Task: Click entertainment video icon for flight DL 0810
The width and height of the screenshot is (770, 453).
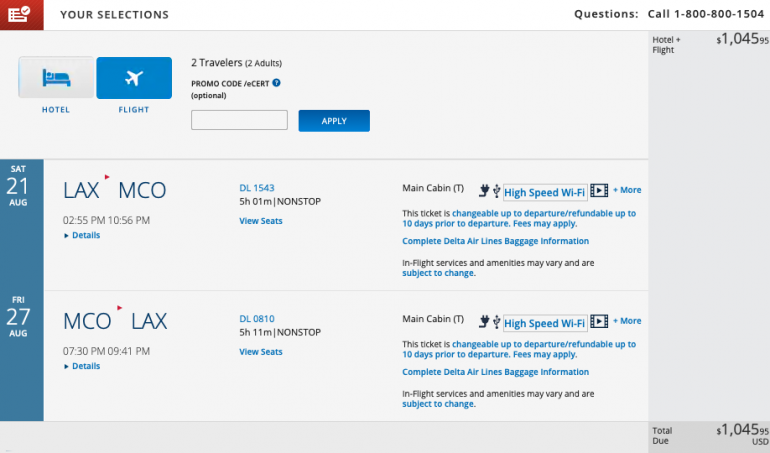Action: (x=599, y=321)
